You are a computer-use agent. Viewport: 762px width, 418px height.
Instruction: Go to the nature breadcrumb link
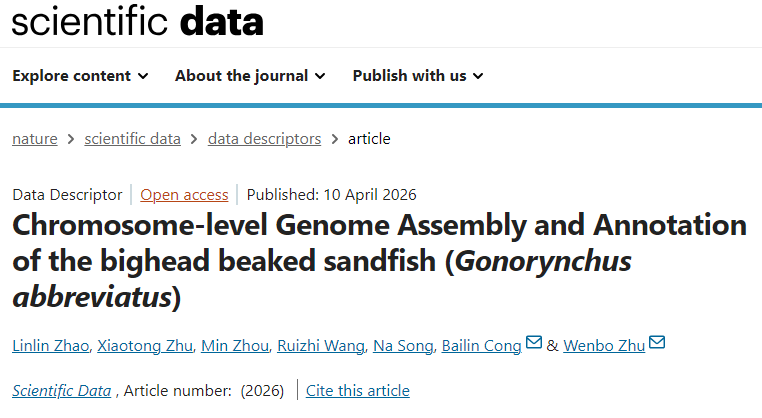(35, 139)
